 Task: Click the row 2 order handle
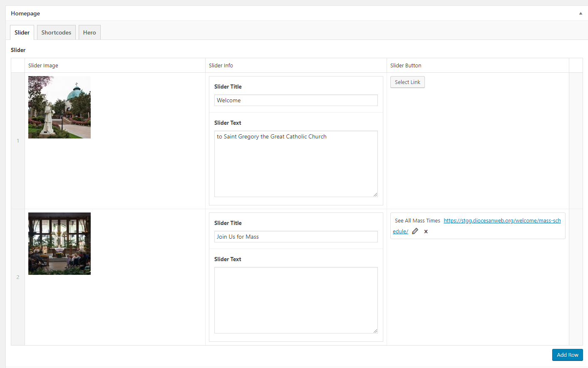point(18,277)
